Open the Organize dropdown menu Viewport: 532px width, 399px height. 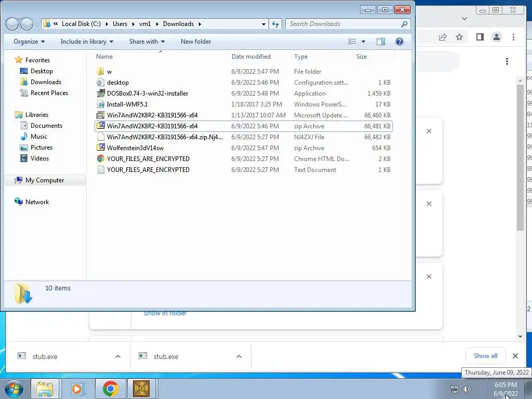[29, 42]
